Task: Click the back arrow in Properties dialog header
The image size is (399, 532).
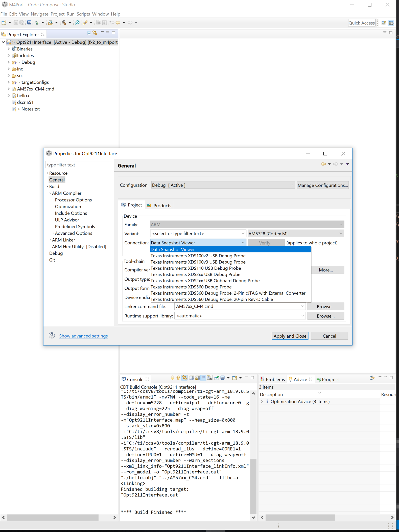Action: (323, 164)
